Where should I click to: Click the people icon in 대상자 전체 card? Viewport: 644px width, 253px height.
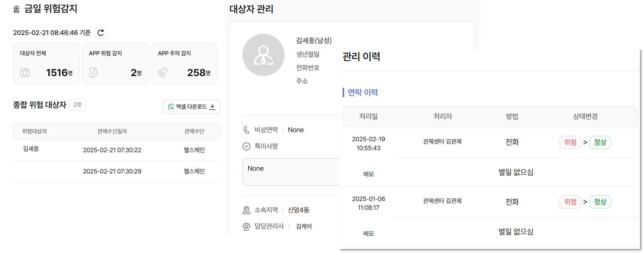click(x=25, y=73)
